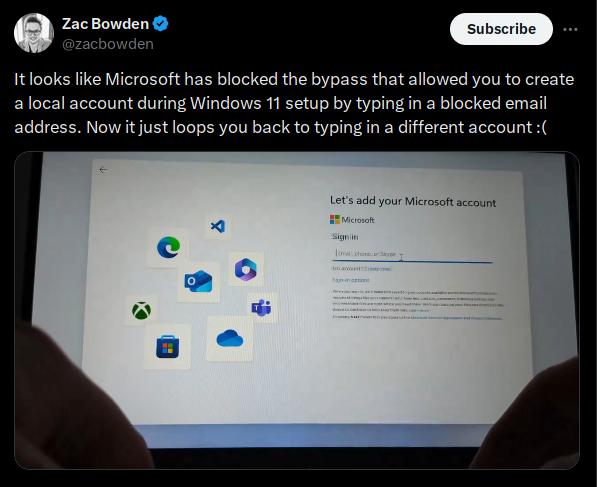Viewport: 597px width, 487px height.
Task: Click the Let's add your Microsoft account heading
Action: tap(413, 201)
